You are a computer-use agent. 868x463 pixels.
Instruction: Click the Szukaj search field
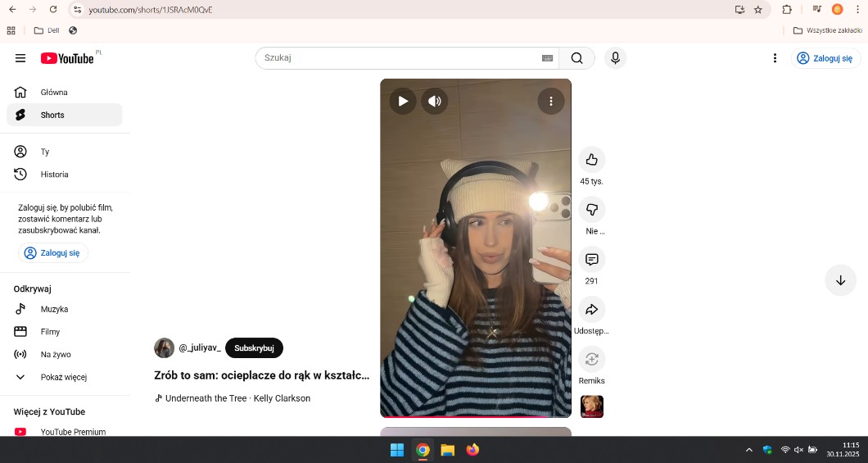click(397, 58)
